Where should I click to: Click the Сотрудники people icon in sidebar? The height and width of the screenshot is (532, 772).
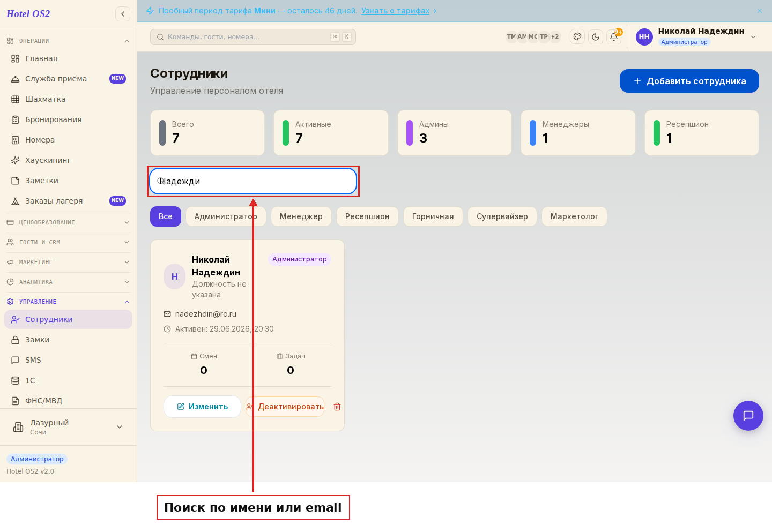click(16, 319)
